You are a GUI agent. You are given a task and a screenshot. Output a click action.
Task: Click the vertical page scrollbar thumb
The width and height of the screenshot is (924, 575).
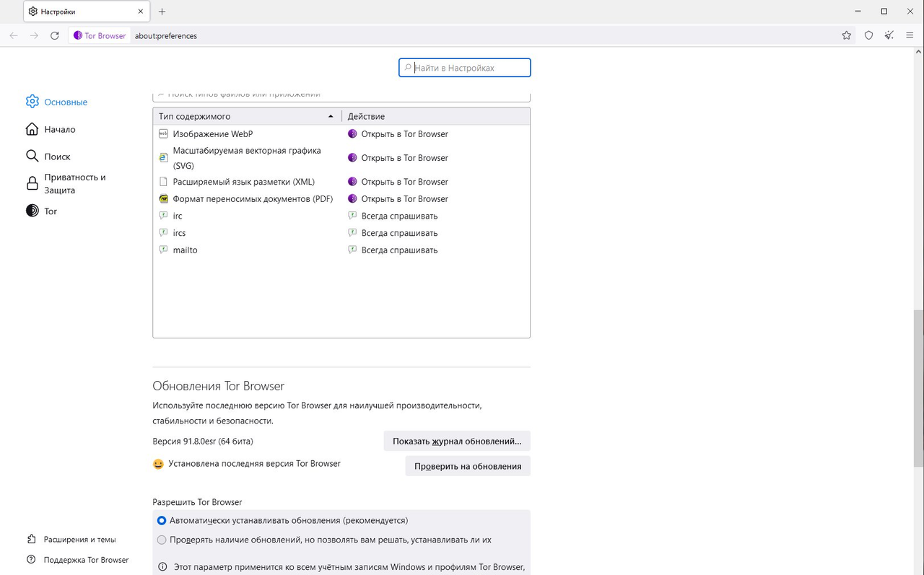(x=918, y=388)
